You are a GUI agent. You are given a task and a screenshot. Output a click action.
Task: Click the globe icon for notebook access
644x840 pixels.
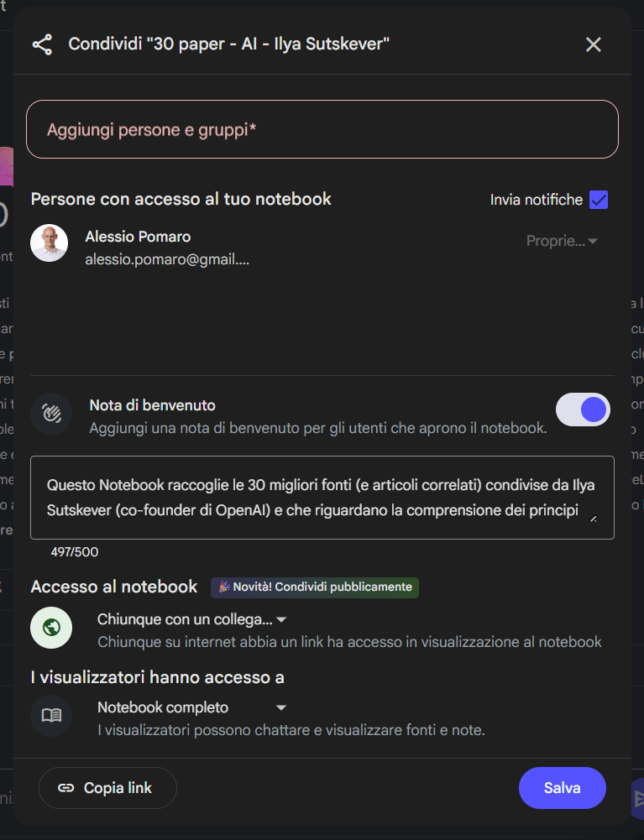pos(51,628)
